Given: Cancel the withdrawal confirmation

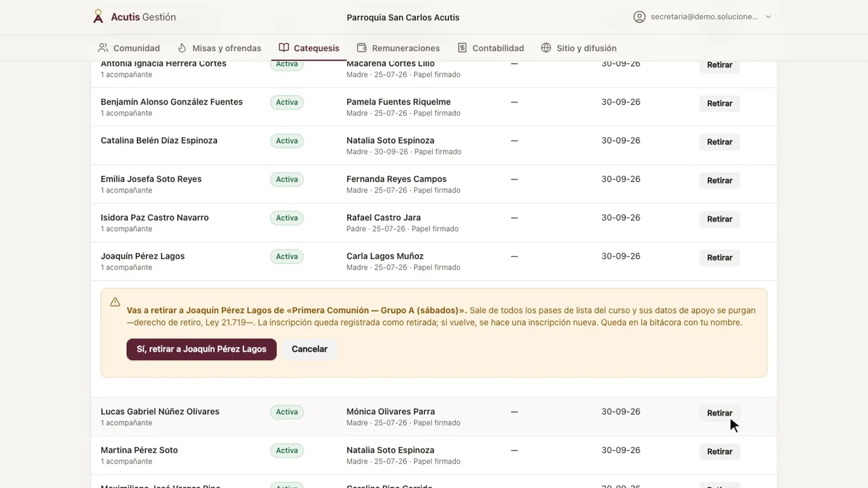Looking at the screenshot, I should click(310, 349).
